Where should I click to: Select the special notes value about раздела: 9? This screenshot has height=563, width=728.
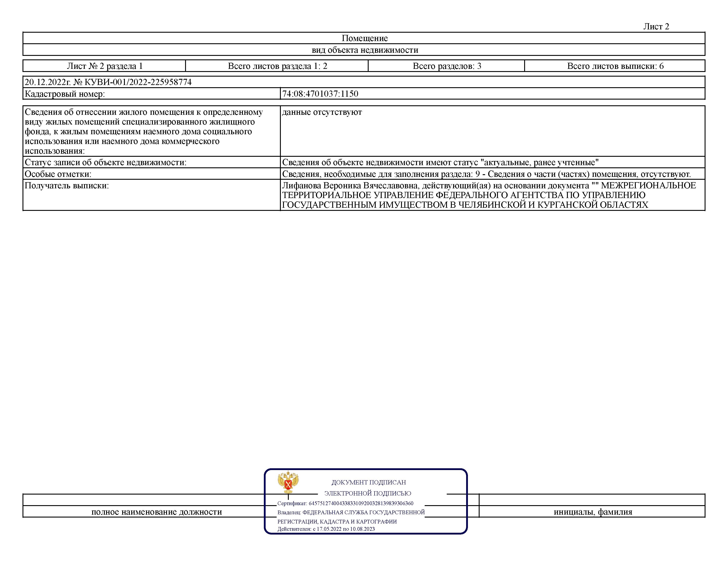(486, 174)
